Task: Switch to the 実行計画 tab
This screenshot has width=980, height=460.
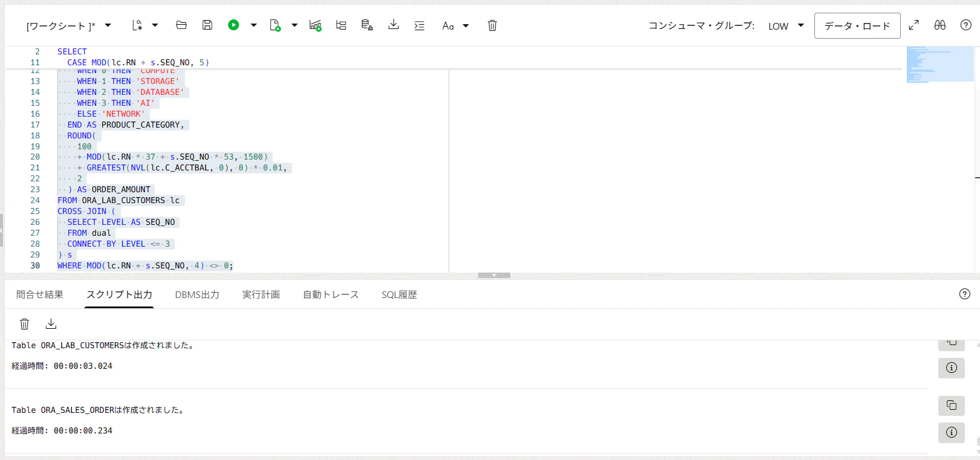Action: [x=261, y=294]
